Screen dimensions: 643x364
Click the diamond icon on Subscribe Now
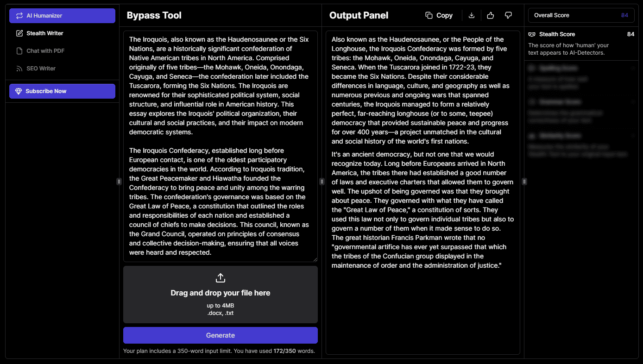pyautogui.click(x=19, y=91)
